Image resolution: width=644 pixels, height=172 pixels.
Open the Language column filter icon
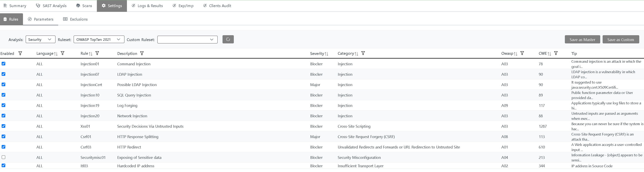63,53
